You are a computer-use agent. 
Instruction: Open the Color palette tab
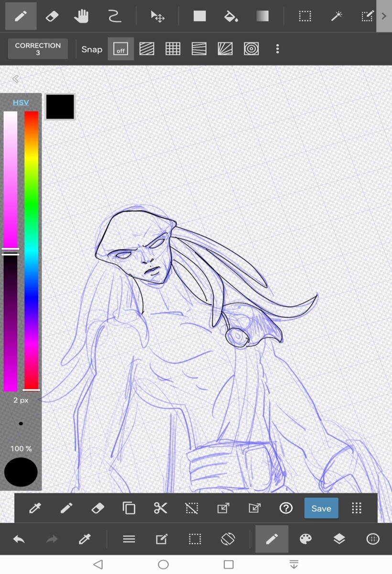pos(305,540)
